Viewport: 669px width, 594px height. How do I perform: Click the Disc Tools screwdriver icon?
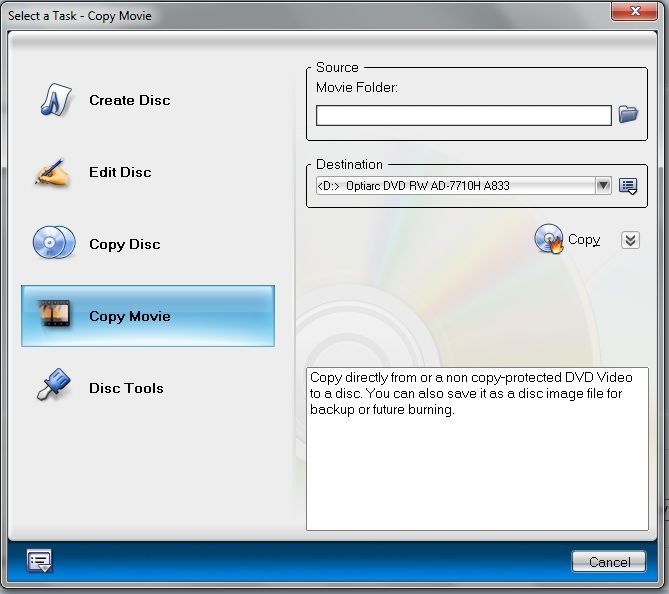[54, 384]
